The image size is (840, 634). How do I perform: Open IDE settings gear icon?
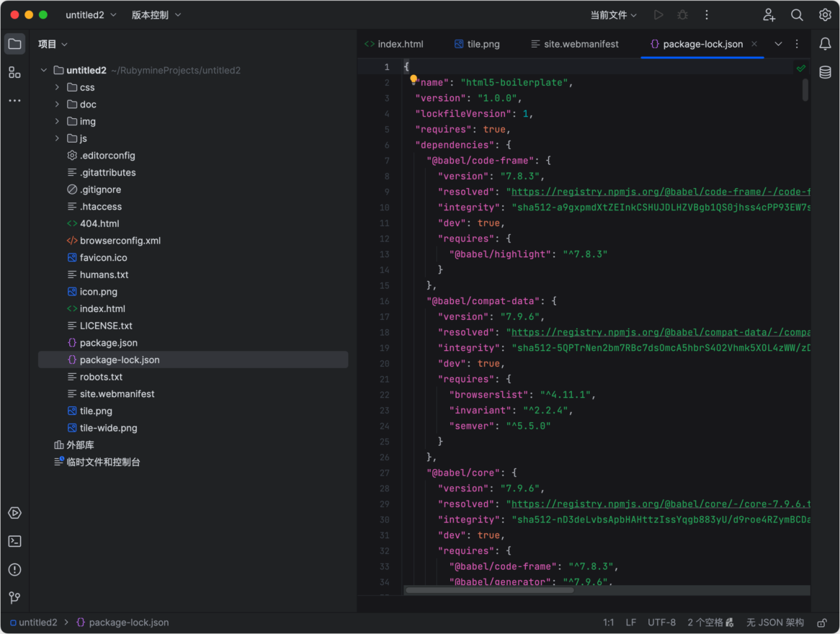pos(825,15)
